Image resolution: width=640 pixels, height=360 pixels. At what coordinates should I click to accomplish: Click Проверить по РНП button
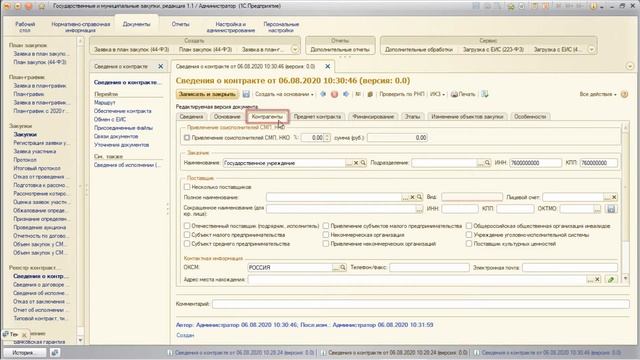click(402, 94)
